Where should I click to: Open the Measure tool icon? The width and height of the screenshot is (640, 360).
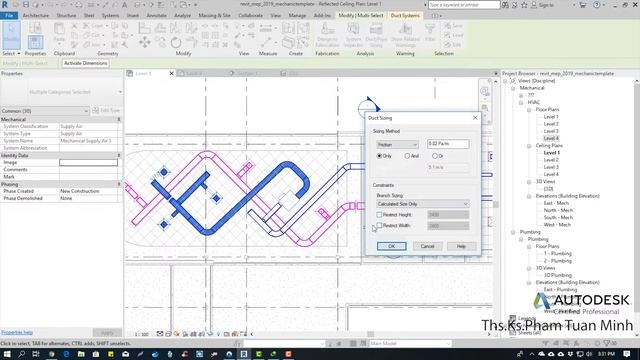click(266, 28)
